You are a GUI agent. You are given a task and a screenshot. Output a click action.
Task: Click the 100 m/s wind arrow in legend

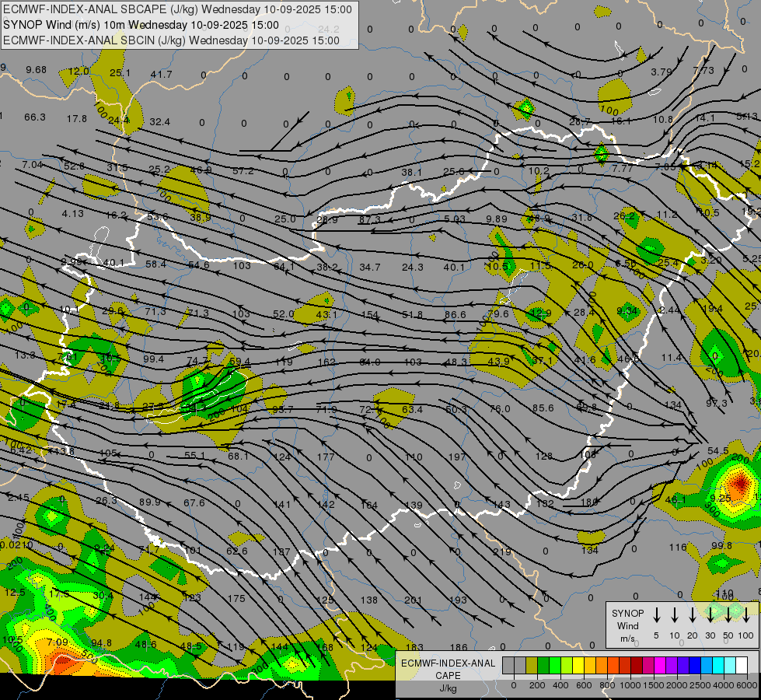click(x=746, y=614)
